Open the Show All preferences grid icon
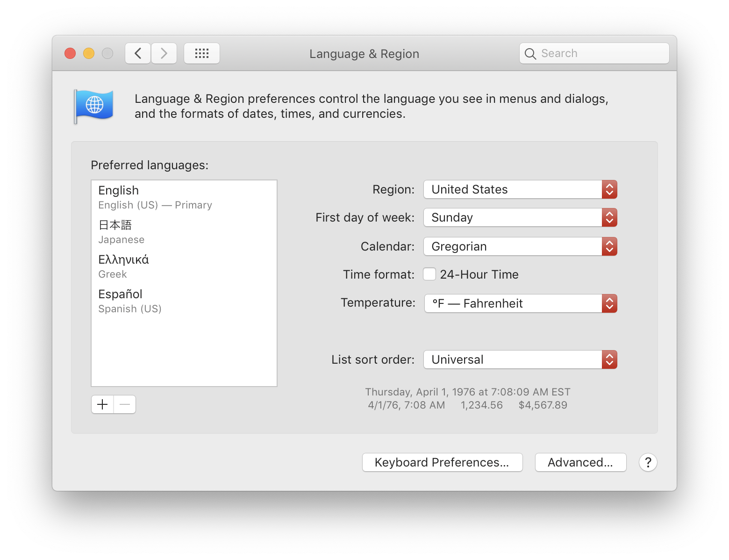The height and width of the screenshot is (560, 729). (x=201, y=53)
